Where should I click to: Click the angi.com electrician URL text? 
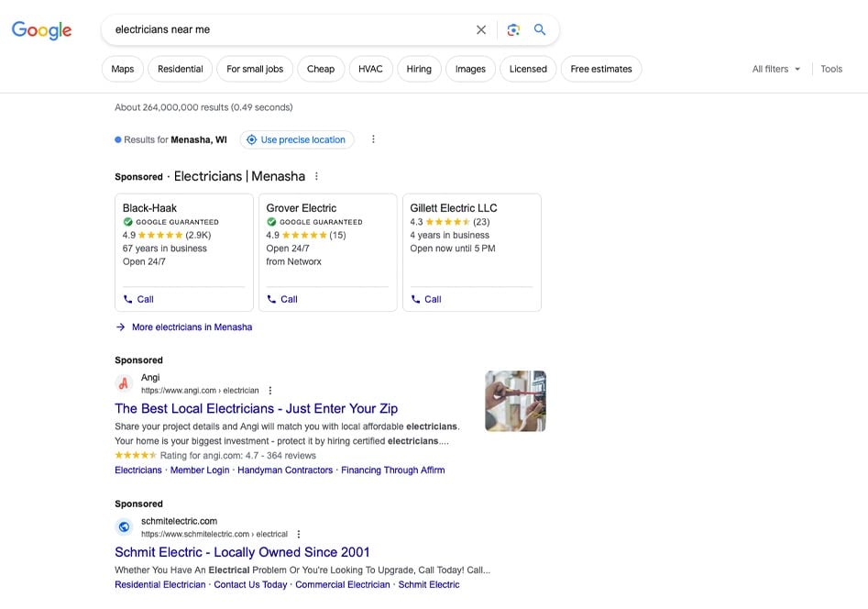(x=200, y=390)
